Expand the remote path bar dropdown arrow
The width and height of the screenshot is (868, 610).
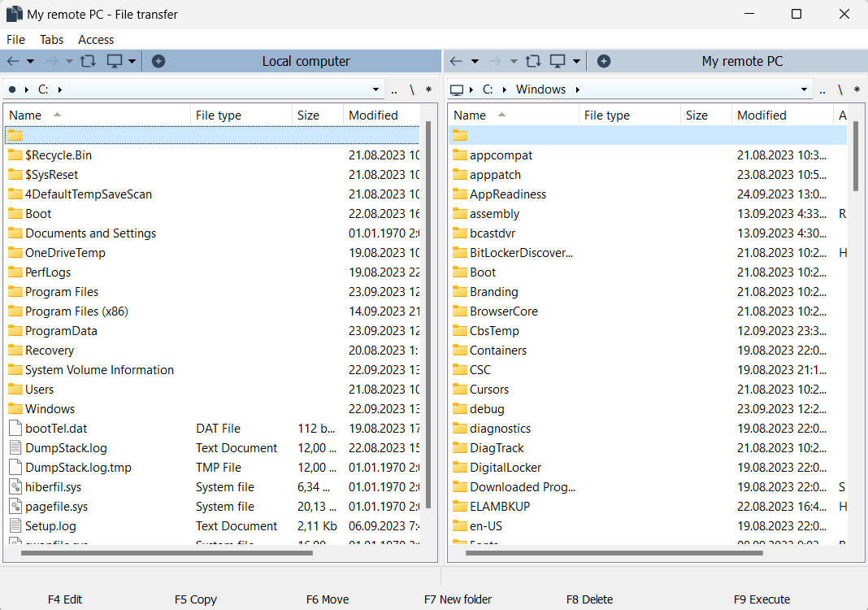(804, 89)
